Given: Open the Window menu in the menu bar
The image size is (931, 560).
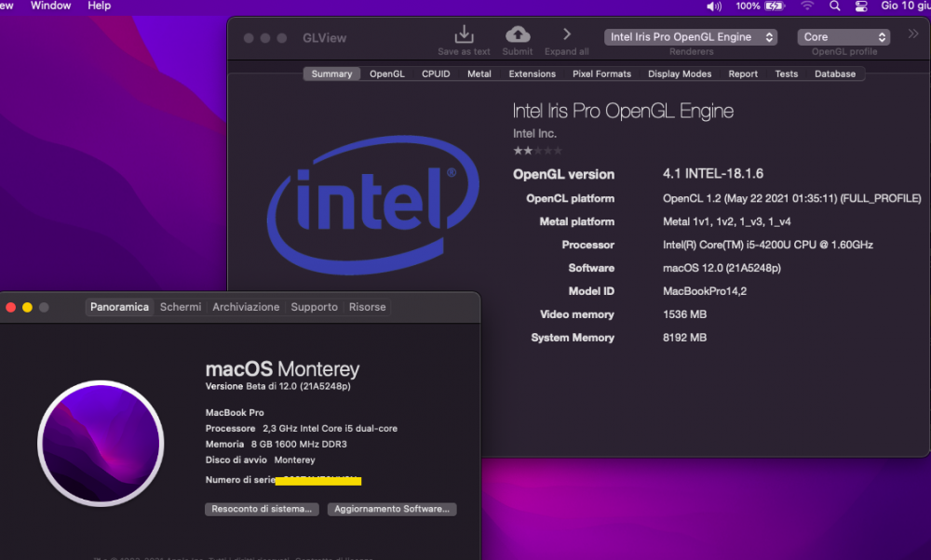Looking at the screenshot, I should pyautogui.click(x=50, y=6).
